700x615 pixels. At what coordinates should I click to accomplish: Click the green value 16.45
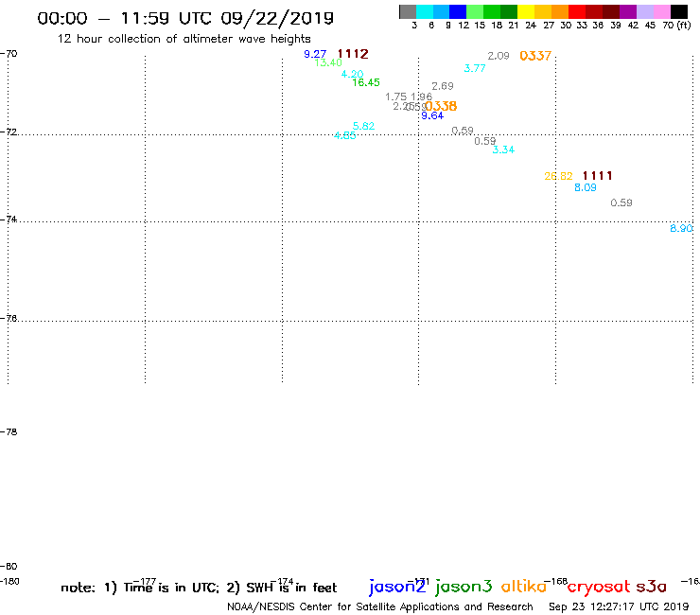pyautogui.click(x=366, y=82)
